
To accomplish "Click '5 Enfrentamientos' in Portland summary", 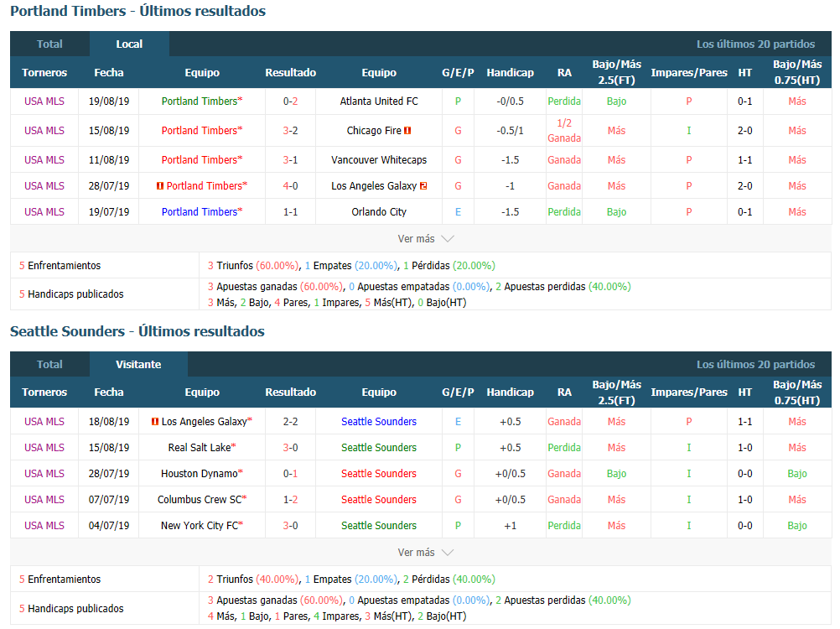I will (60, 266).
